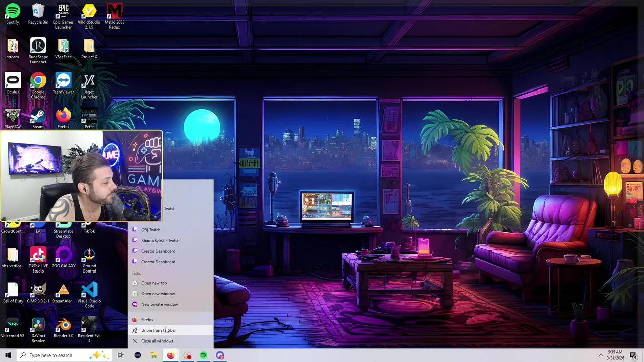Screen dimensions: 644x362
Task: Click the webcam overlay thumbnail
Action: click(81, 175)
